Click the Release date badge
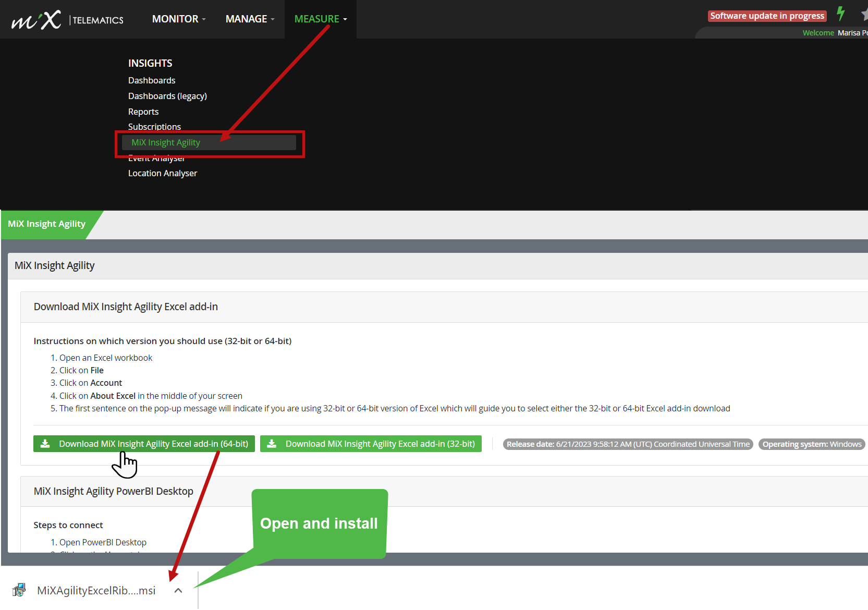The width and height of the screenshot is (868, 610). [x=628, y=444]
